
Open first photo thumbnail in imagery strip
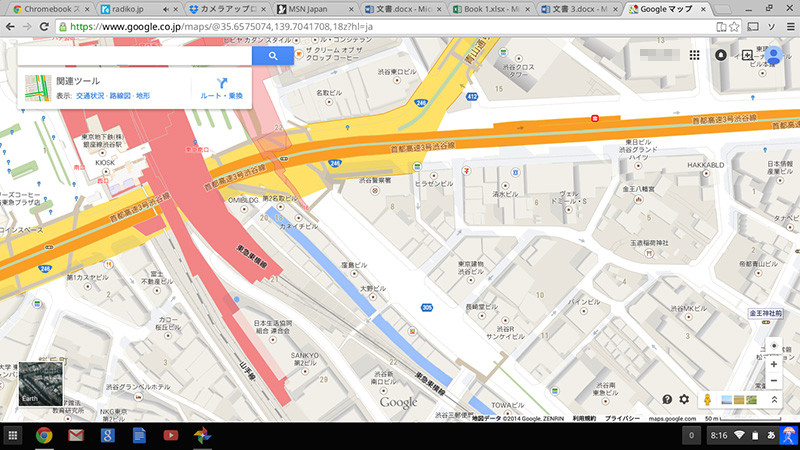pos(727,400)
